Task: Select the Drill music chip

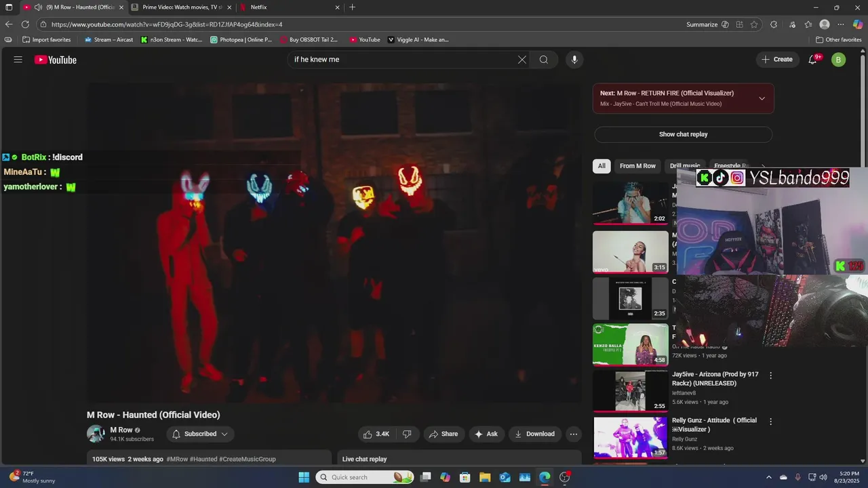Action: [684, 166]
